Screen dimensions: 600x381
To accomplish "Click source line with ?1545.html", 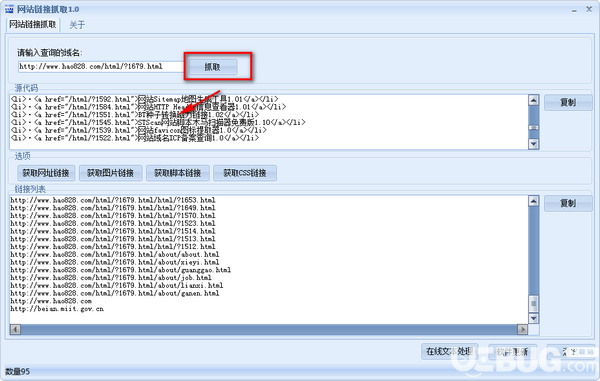I will pos(158,122).
